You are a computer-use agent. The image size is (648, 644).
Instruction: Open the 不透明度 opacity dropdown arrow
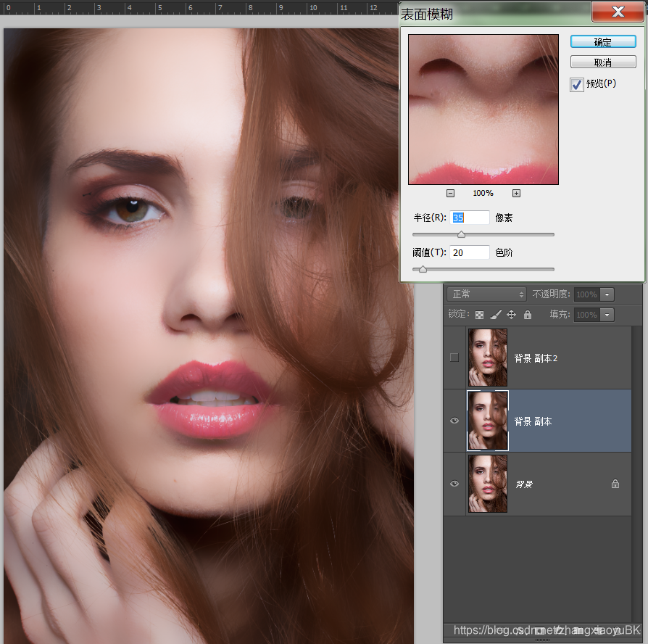[x=607, y=294]
